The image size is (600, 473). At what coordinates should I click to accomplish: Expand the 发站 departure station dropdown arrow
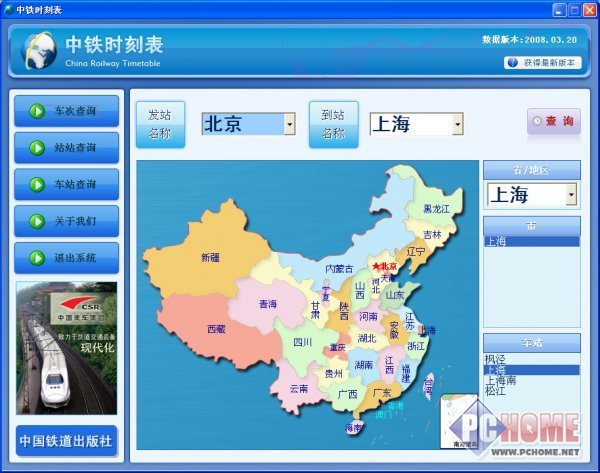tap(290, 124)
